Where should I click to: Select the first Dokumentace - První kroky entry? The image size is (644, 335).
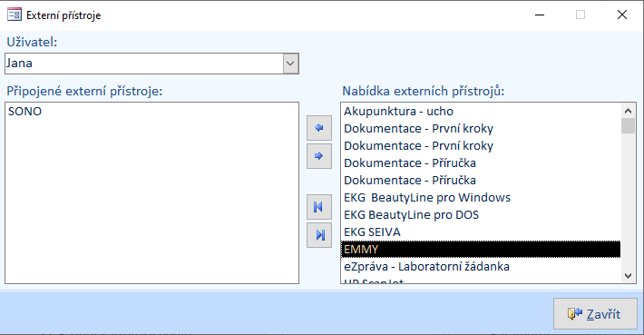(481, 129)
